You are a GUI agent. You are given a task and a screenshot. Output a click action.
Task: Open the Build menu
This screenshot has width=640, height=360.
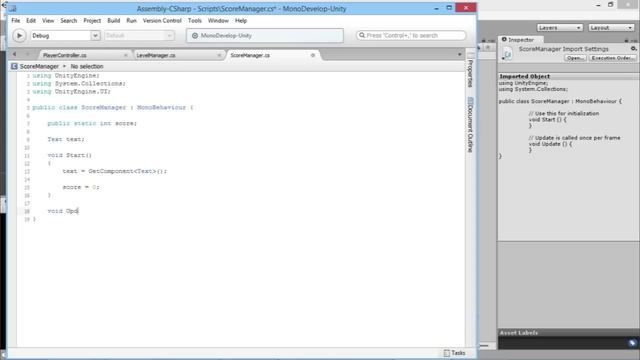113,20
